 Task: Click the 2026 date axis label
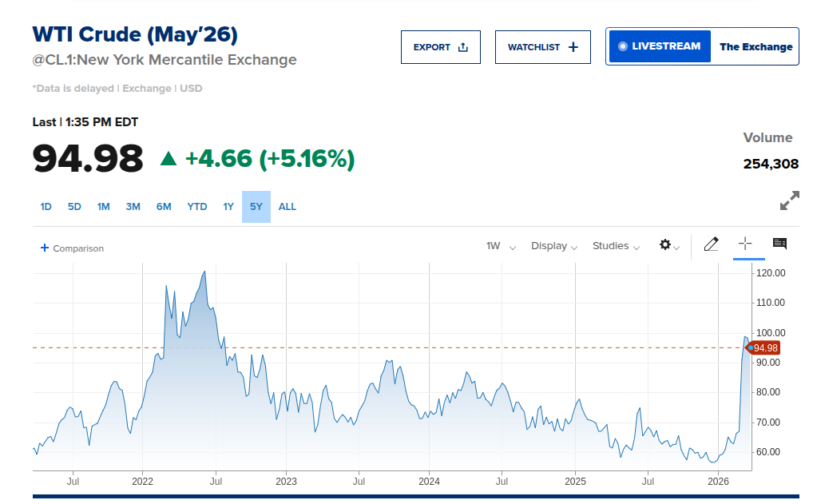(718, 481)
